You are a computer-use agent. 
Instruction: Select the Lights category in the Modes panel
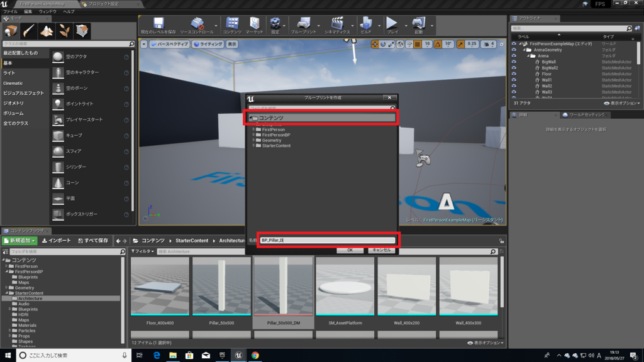pos(9,73)
